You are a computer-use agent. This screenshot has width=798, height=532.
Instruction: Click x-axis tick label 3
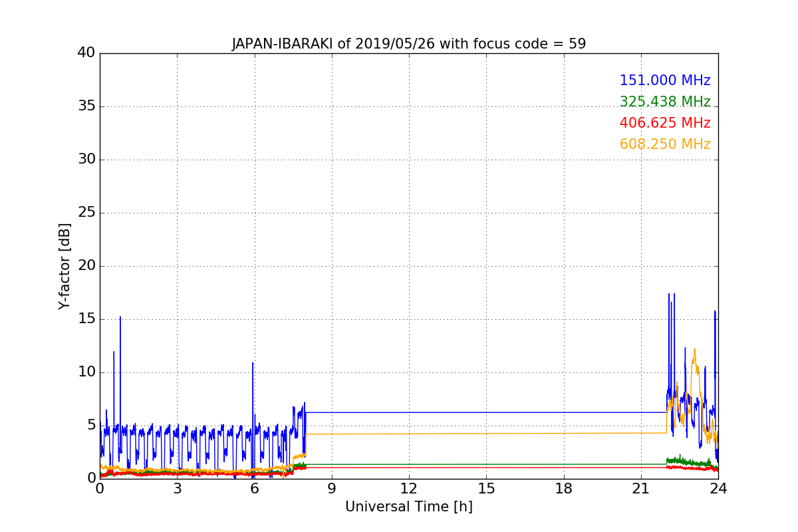point(177,489)
